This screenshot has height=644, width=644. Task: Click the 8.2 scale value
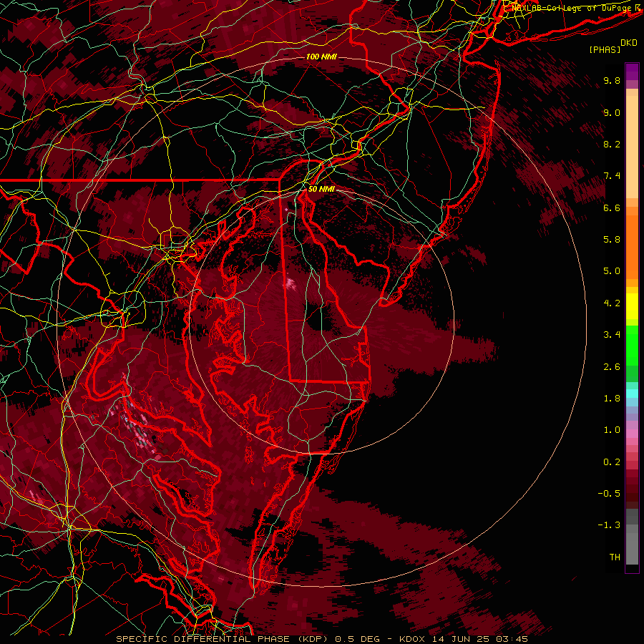tap(612, 144)
